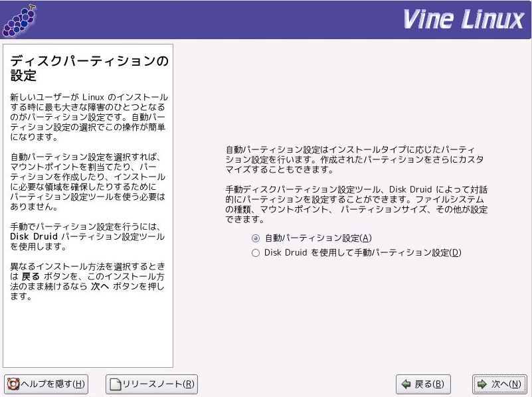Click the bold Disk Druid text in help

[34, 236]
